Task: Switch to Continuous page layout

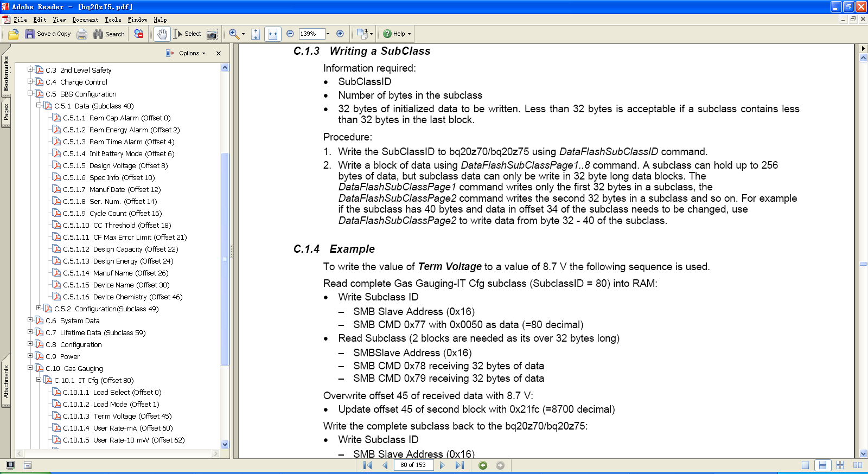Action: click(x=823, y=465)
